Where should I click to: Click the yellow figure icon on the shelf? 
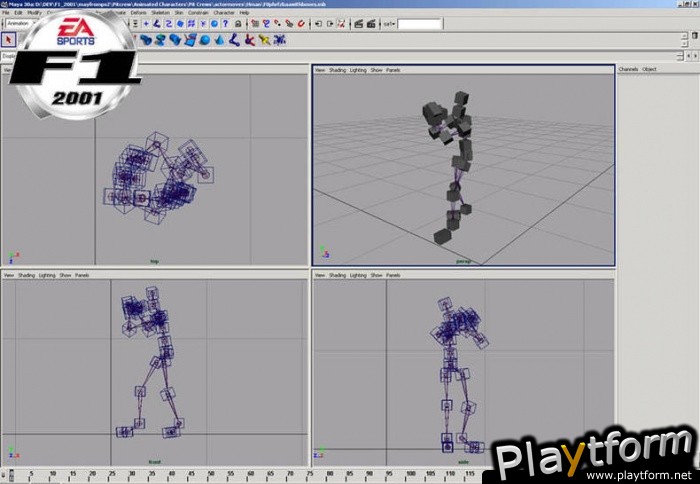264,40
